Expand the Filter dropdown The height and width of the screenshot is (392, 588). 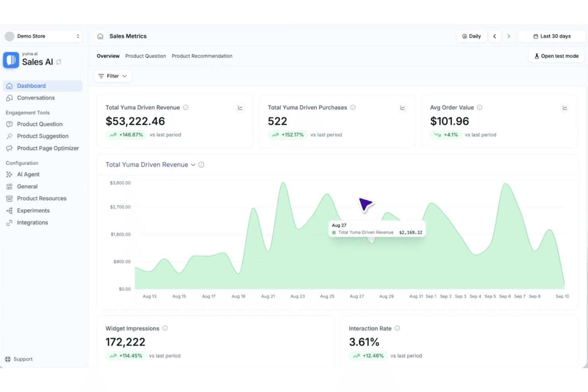point(113,76)
